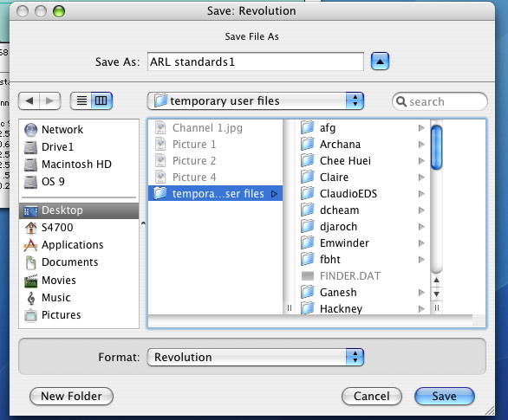Expand the Claire folder arrow

tap(421, 178)
